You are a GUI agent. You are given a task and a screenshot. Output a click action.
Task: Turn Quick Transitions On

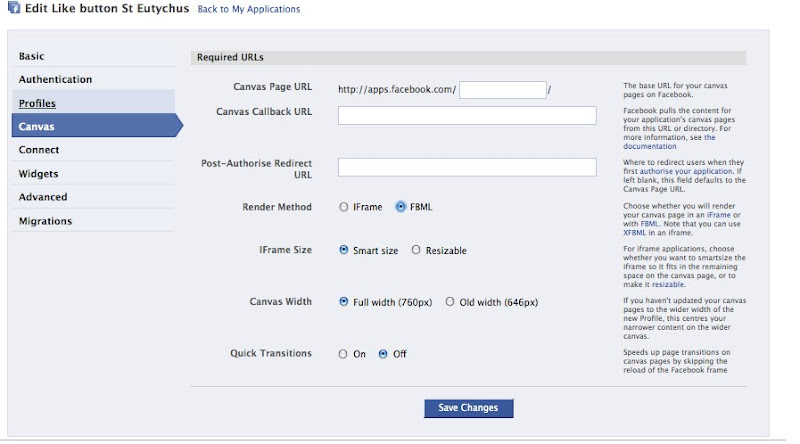(x=344, y=354)
